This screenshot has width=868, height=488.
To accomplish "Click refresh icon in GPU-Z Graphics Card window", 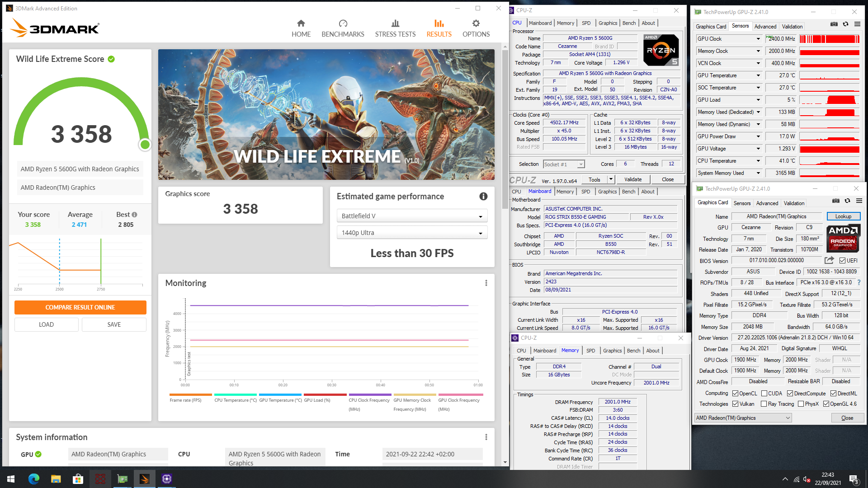I will (847, 201).
